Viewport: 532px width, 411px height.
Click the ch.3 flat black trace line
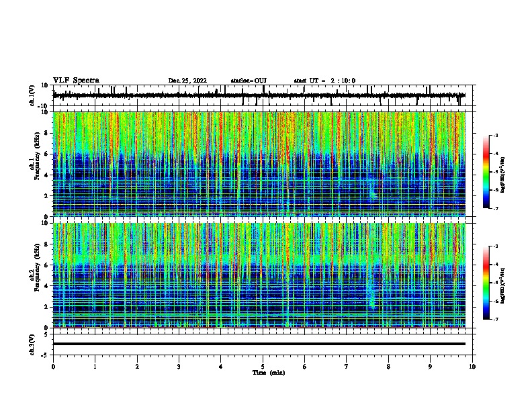point(259,344)
